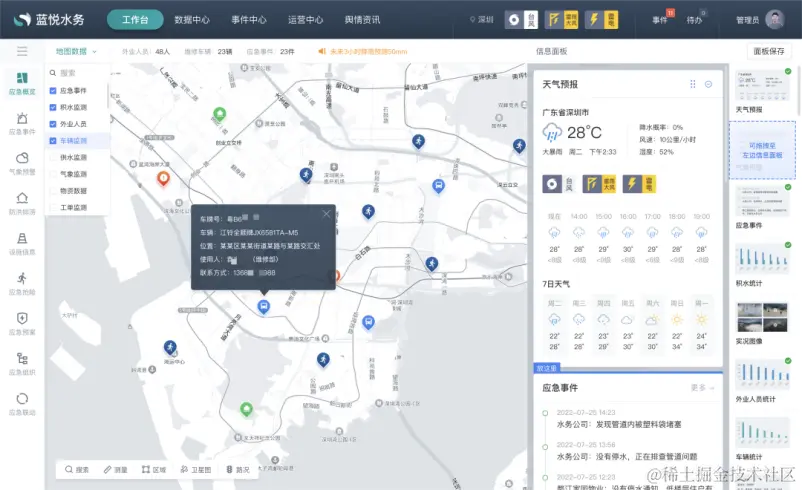Open the 应急联动 sidebar section

point(22,404)
